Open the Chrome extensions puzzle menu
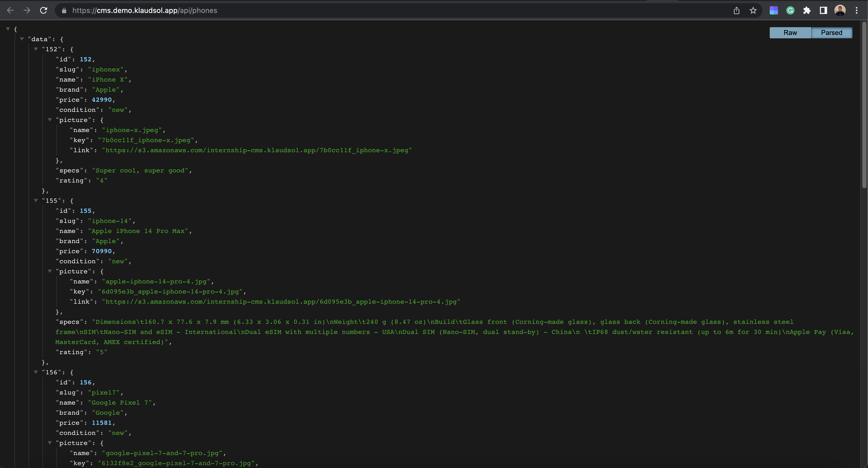 coord(807,10)
